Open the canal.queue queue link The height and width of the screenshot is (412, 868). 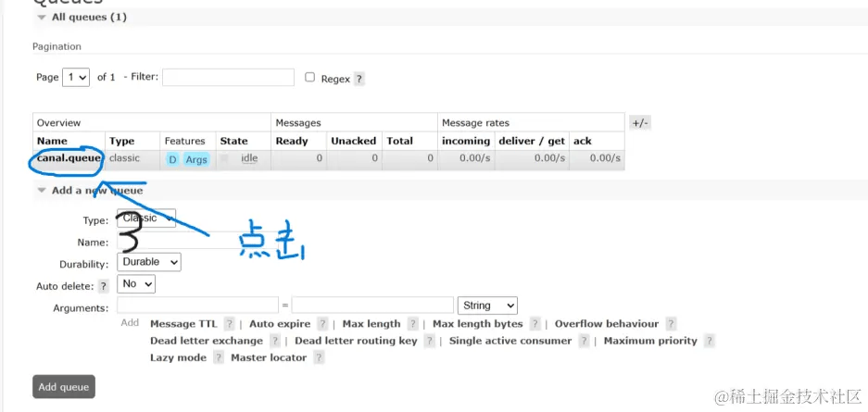69,158
